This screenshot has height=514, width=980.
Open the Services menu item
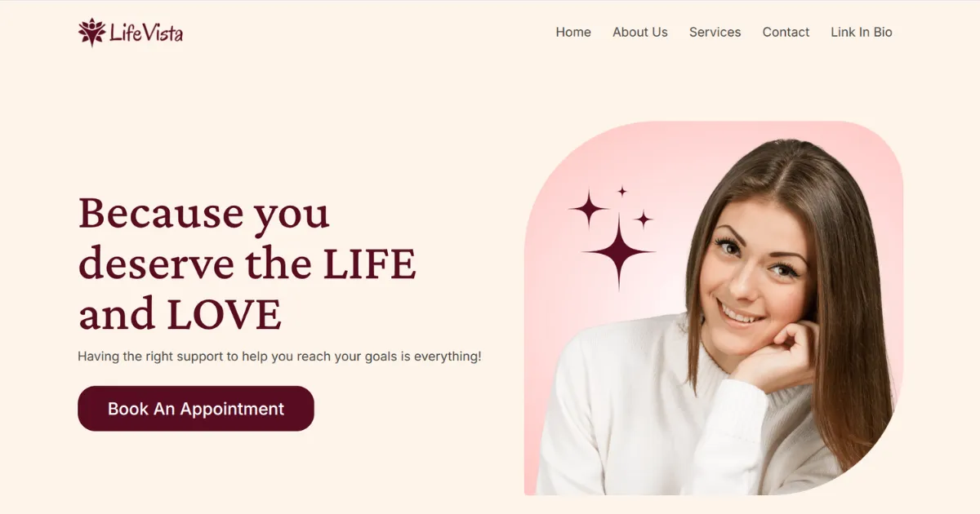(x=715, y=33)
